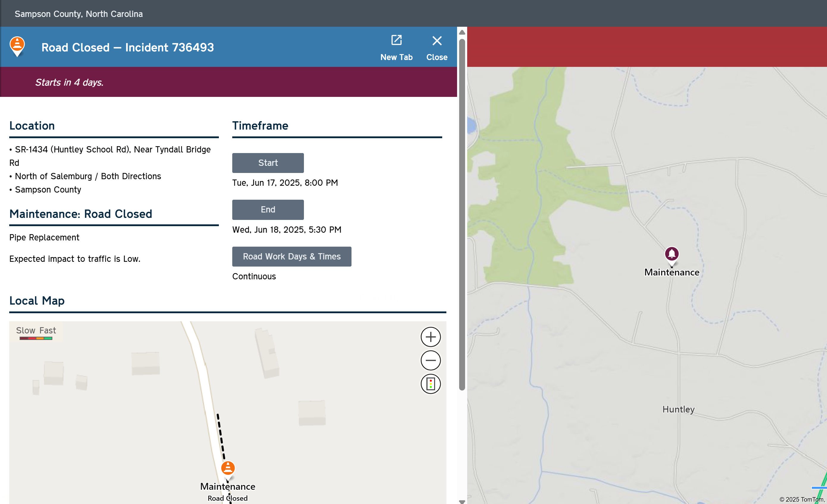The image size is (827, 504).
Task: Zoom in on the local map
Action: click(x=430, y=337)
